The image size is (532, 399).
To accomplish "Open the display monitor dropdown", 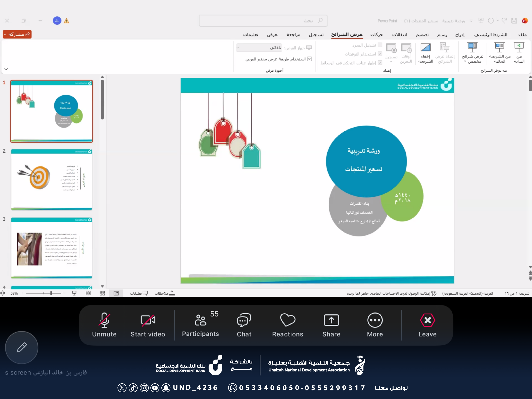I will [259, 48].
